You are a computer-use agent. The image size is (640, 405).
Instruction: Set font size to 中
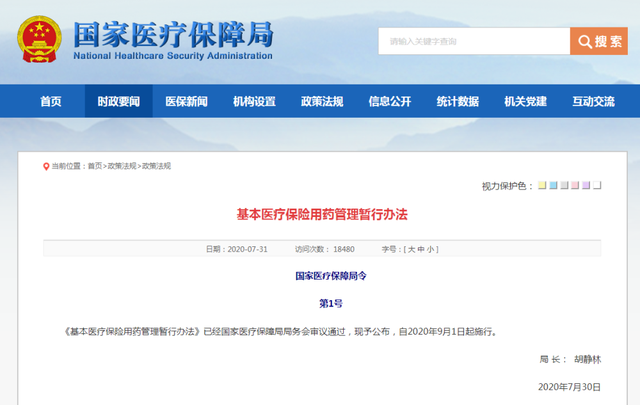coord(421,249)
